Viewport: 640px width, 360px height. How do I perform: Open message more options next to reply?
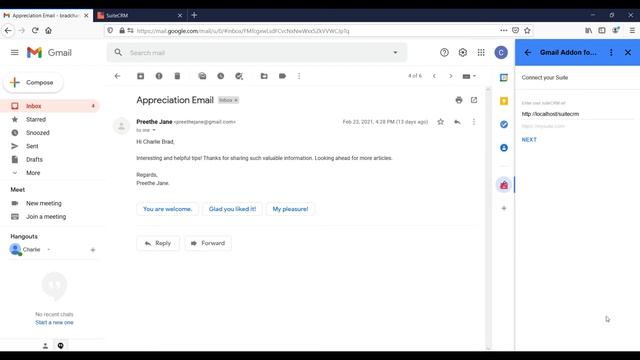[474, 122]
